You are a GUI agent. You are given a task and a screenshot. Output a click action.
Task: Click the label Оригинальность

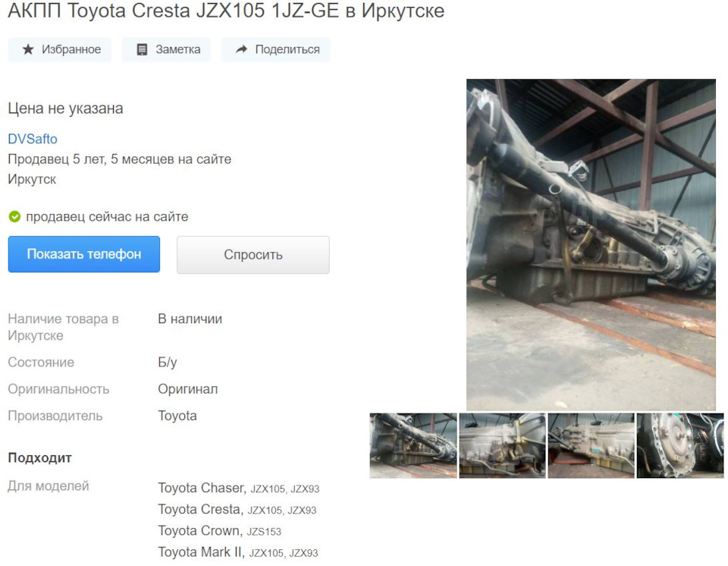pos(58,389)
